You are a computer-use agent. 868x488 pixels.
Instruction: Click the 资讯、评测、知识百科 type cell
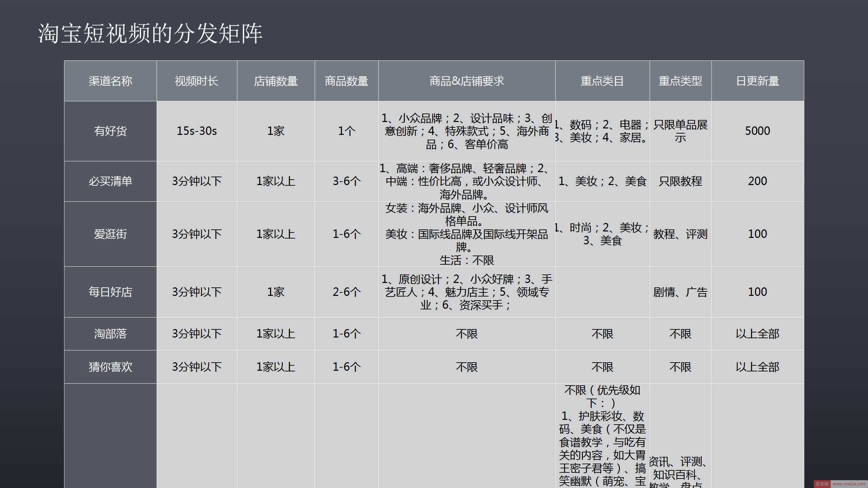point(680,436)
